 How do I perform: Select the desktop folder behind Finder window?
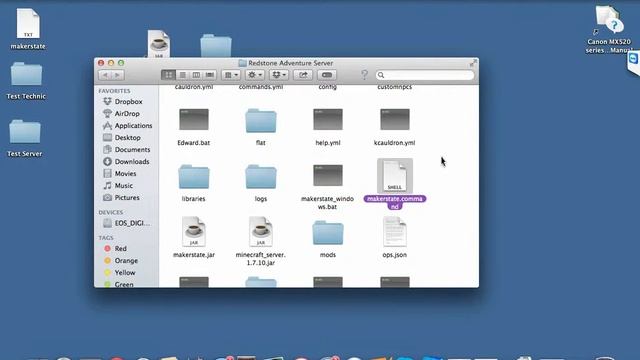pyautogui.click(x=216, y=46)
